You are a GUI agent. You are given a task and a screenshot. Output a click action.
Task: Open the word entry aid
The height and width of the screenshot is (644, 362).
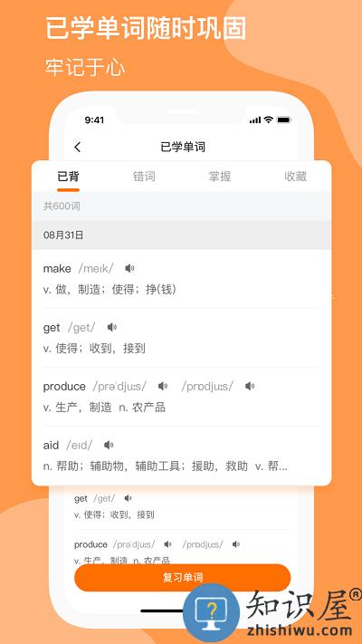181,456
